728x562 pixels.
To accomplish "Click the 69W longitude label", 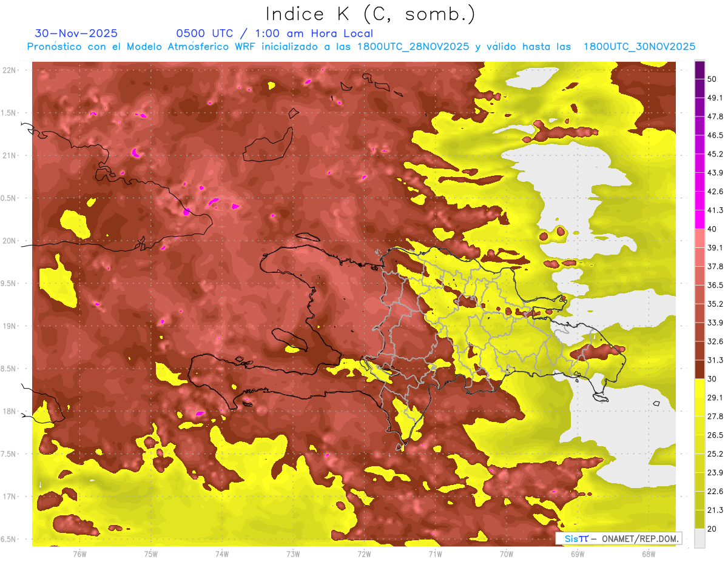I will click(x=578, y=554).
